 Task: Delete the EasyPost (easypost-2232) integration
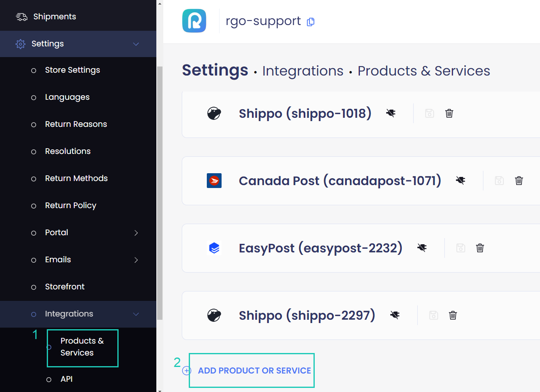(x=480, y=248)
